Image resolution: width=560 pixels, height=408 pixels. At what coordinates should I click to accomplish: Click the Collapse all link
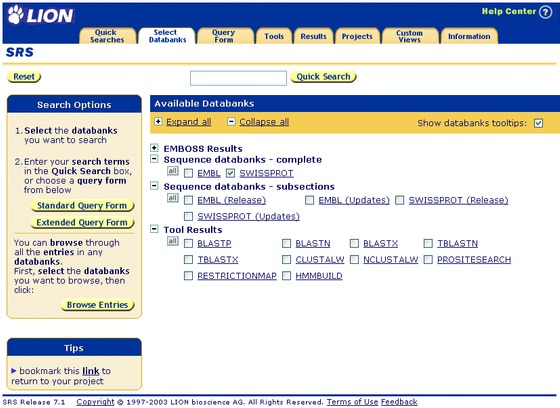264,122
